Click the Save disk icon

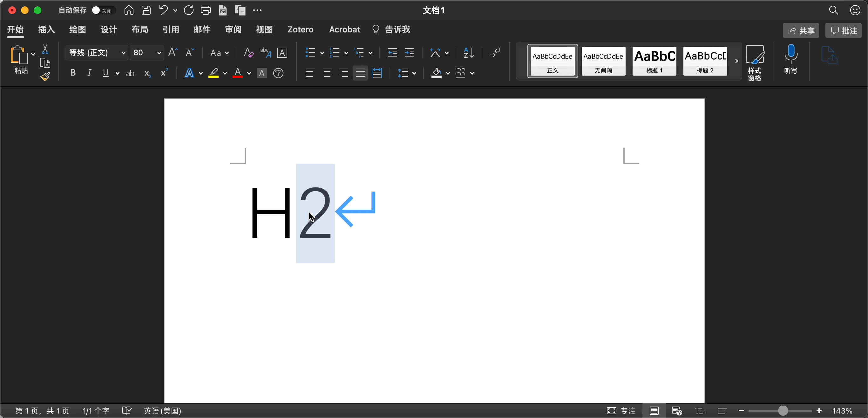click(146, 10)
